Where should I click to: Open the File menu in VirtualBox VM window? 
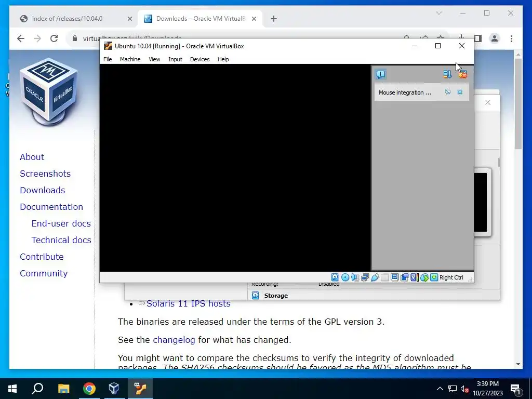click(108, 59)
